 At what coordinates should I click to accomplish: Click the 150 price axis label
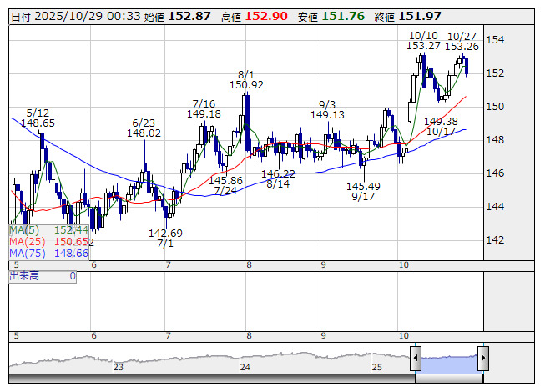tap(495, 106)
